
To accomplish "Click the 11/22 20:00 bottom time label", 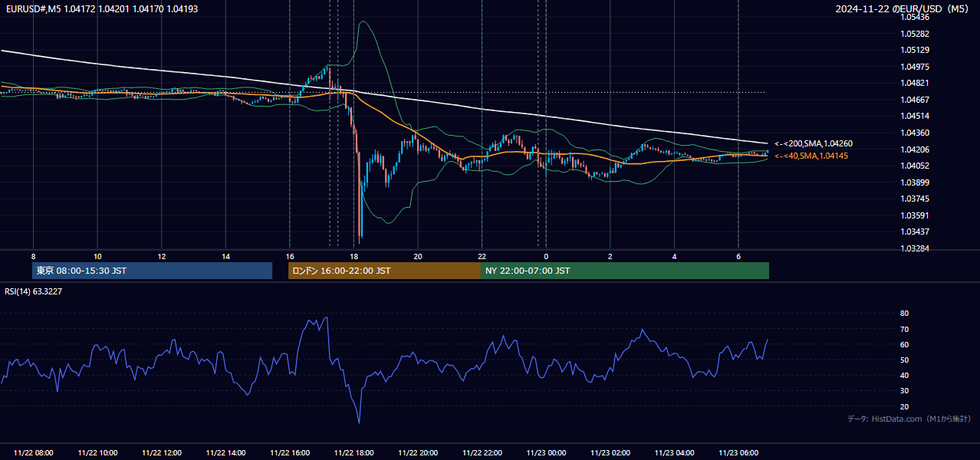I will 418,452.
